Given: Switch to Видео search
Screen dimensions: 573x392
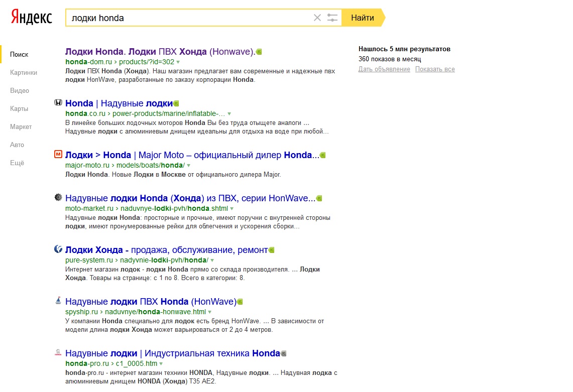Looking at the screenshot, I should pyautogui.click(x=20, y=91).
